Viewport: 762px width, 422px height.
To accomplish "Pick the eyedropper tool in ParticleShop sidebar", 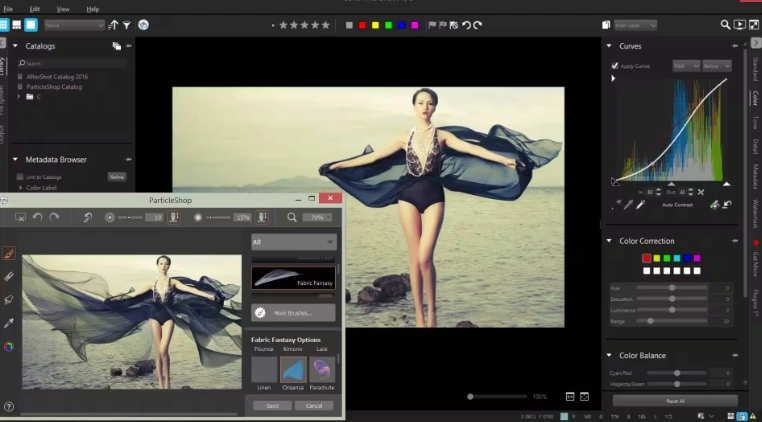I will pos(9,323).
